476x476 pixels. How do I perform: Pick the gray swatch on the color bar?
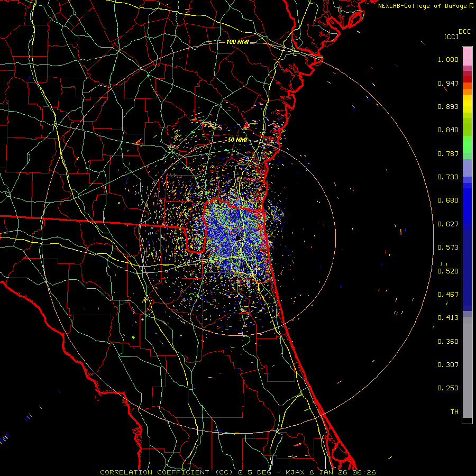pyautogui.click(x=467, y=368)
